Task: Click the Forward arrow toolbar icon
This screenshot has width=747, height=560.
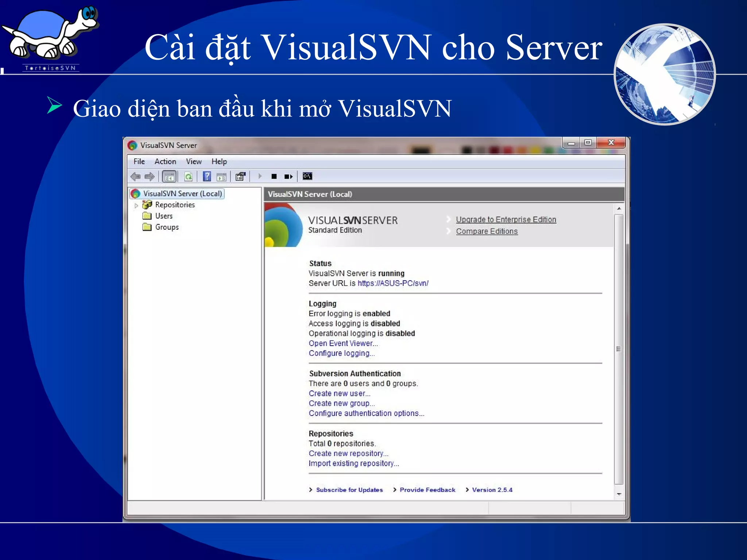Action: coord(150,177)
